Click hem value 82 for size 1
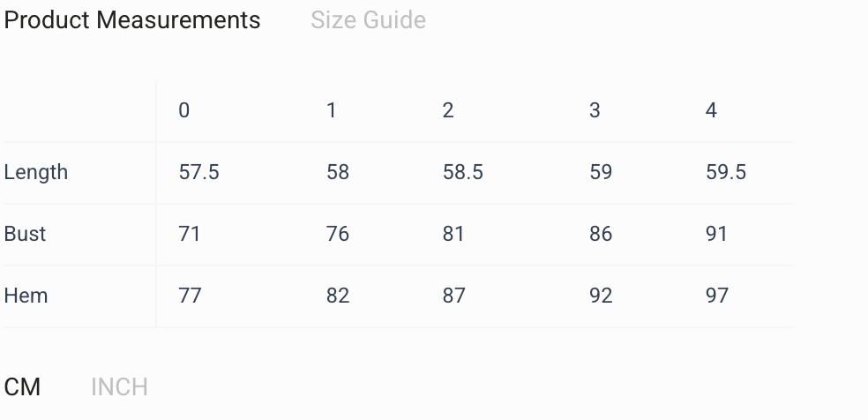The width and height of the screenshot is (868, 420). (338, 296)
